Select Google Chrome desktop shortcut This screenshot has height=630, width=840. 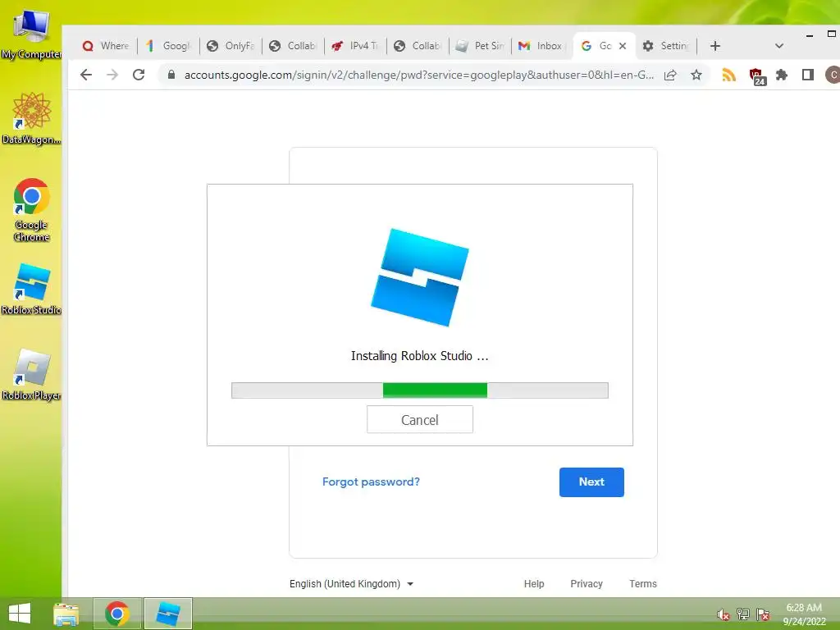[x=31, y=209]
